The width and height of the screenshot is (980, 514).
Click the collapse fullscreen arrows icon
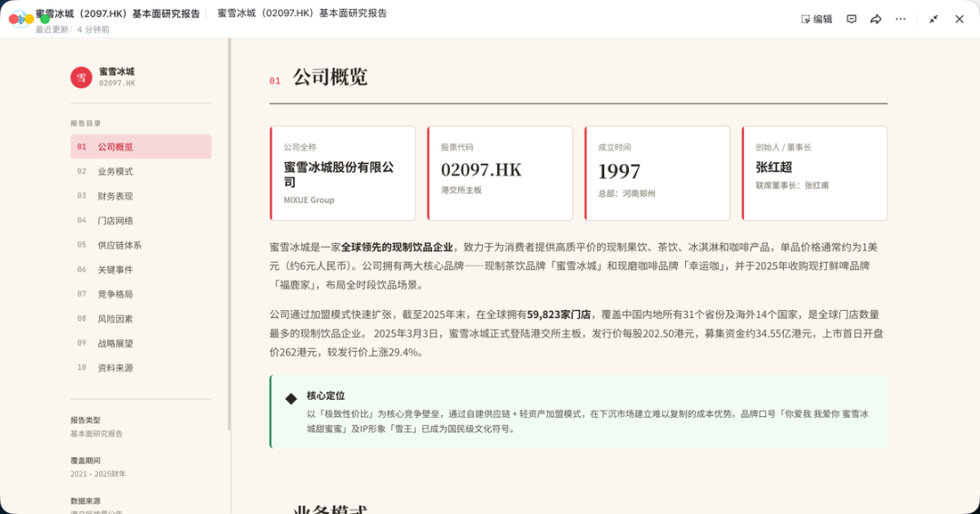933,19
